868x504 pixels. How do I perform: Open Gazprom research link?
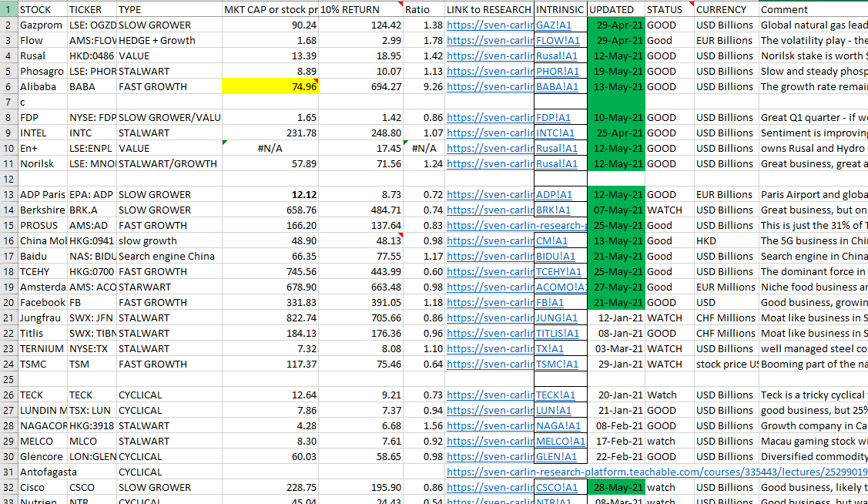[489, 25]
